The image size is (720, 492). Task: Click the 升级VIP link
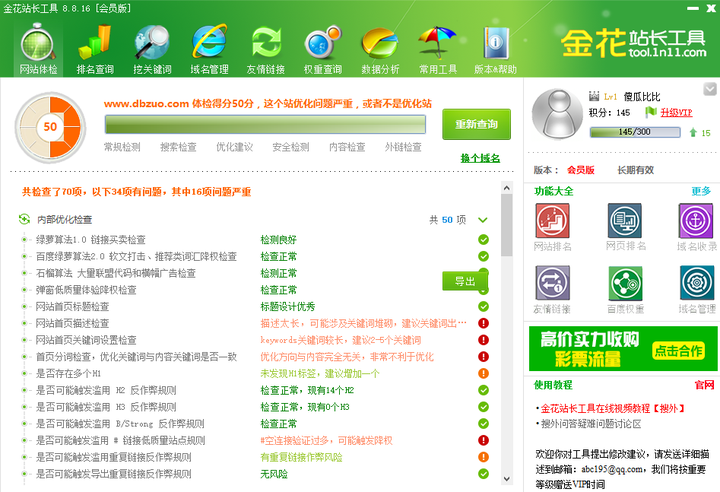click(676, 112)
